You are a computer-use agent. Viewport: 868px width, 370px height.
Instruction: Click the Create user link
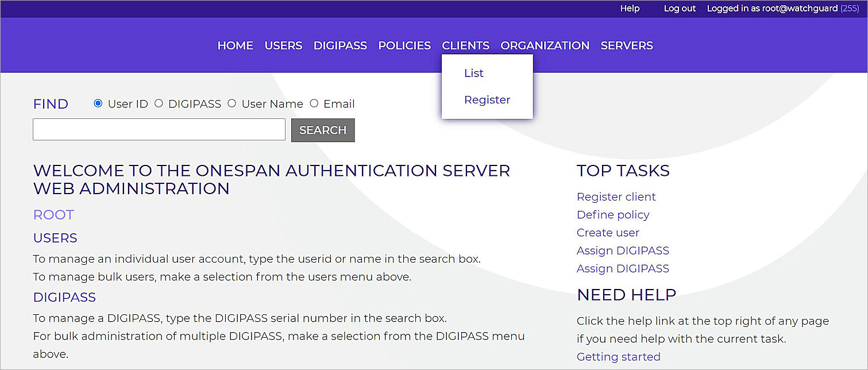608,232
